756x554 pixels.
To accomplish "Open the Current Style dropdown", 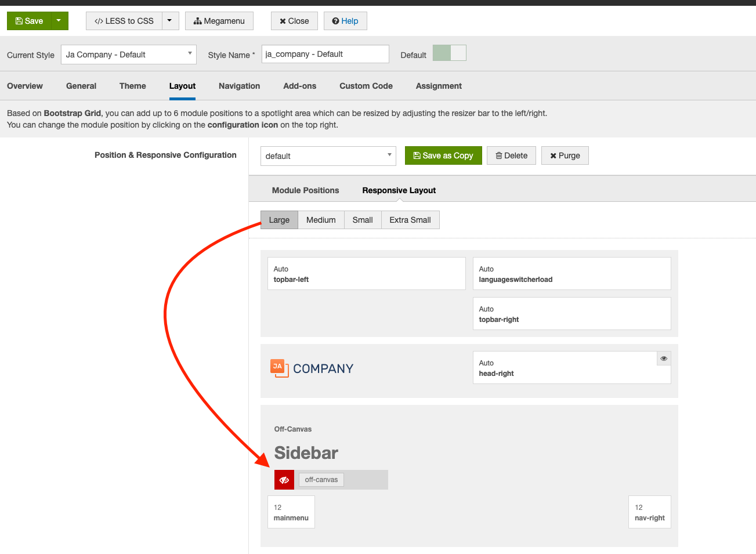I will click(129, 55).
